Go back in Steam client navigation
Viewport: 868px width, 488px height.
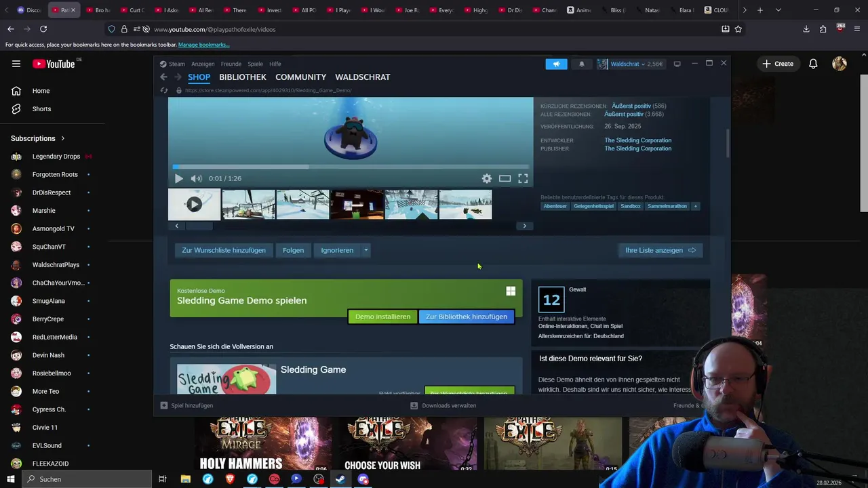(x=164, y=77)
